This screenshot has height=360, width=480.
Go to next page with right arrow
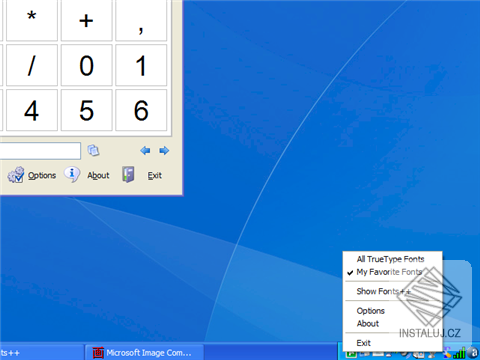click(x=164, y=151)
